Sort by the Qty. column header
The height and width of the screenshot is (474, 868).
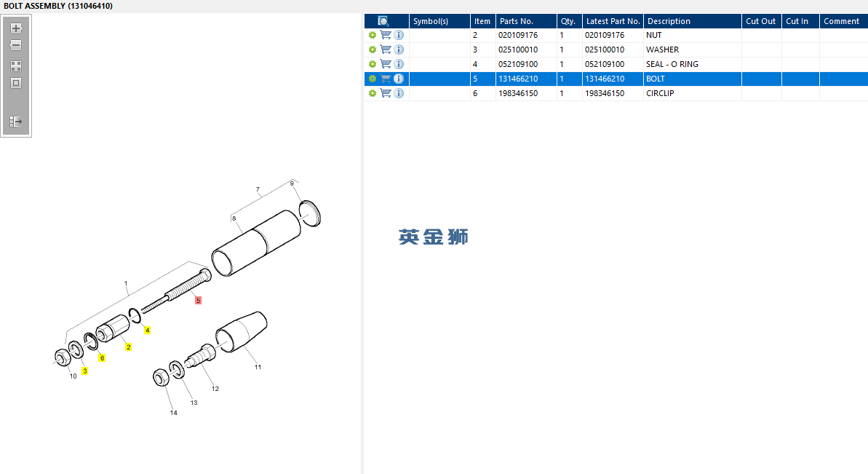[569, 21]
